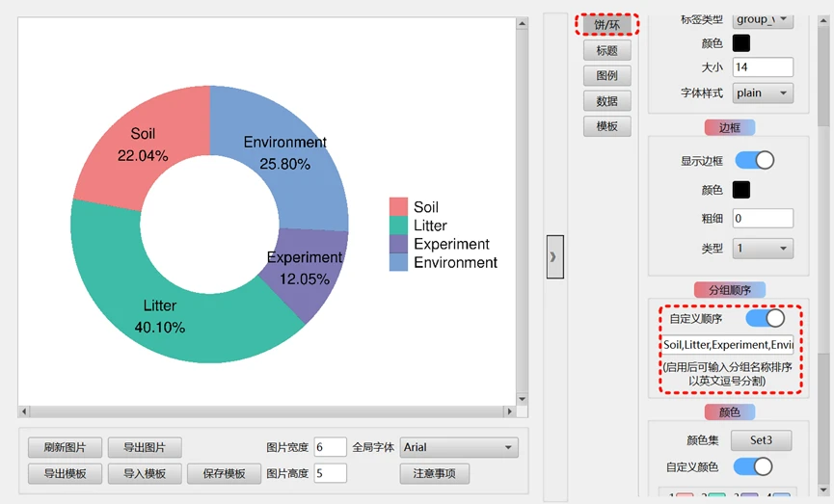Expand the border 类型 dropdown
Viewport: 834px width, 504px height.
pyautogui.click(x=763, y=249)
